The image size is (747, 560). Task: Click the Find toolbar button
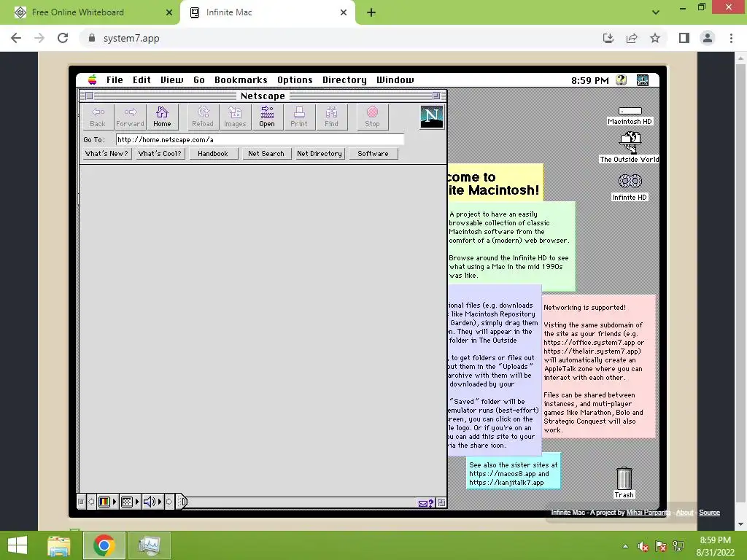pyautogui.click(x=331, y=117)
